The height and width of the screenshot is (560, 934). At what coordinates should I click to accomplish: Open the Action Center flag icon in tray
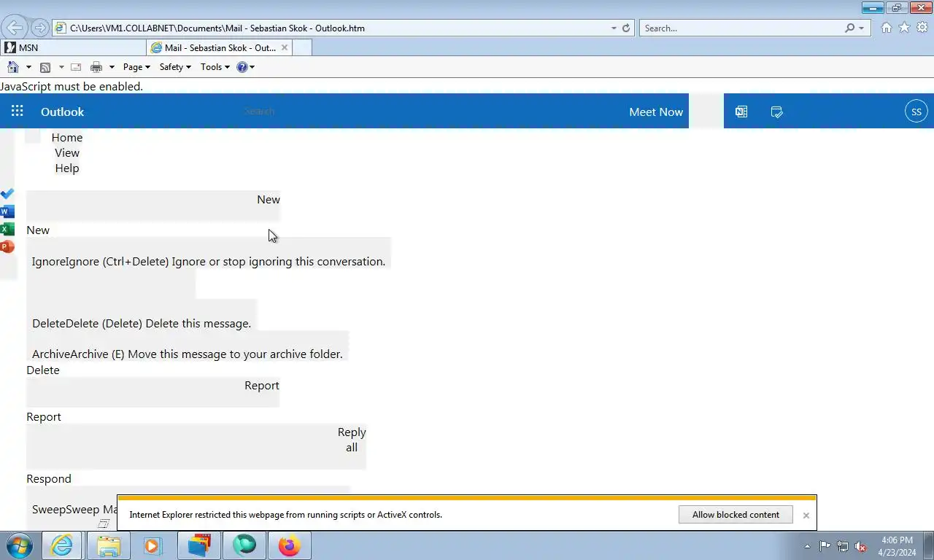click(x=825, y=546)
